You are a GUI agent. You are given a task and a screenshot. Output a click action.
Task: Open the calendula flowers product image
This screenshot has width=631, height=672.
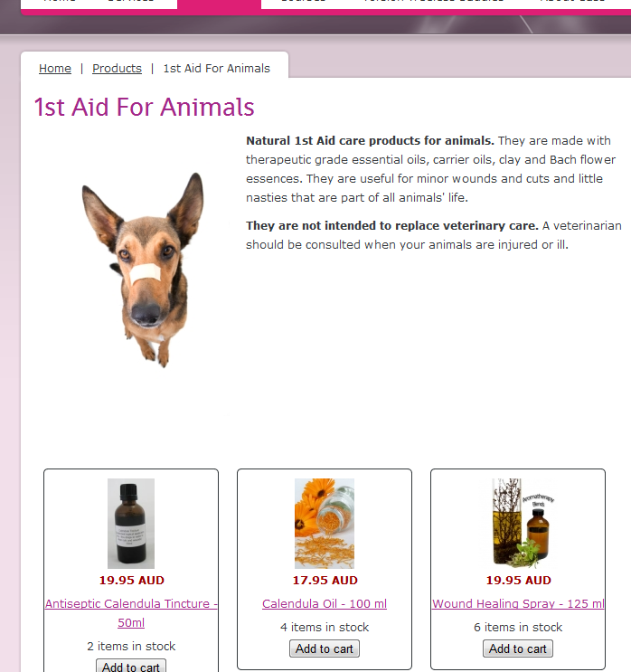(325, 524)
